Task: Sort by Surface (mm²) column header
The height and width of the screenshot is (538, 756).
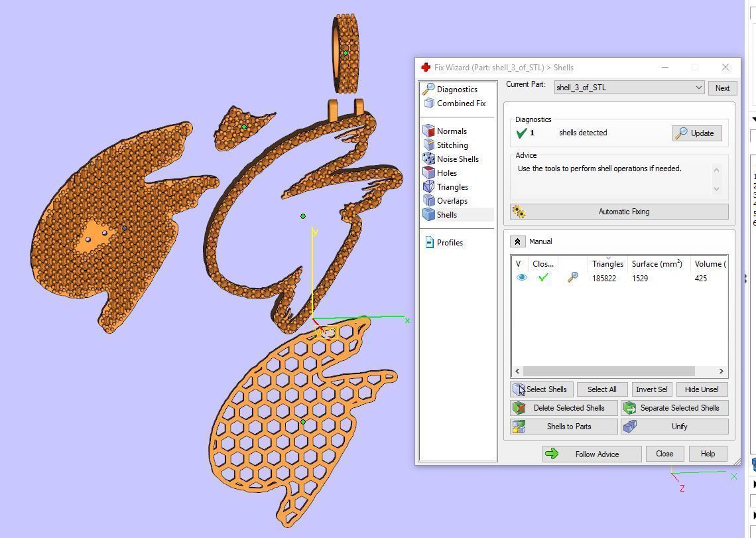Action: tap(657, 264)
